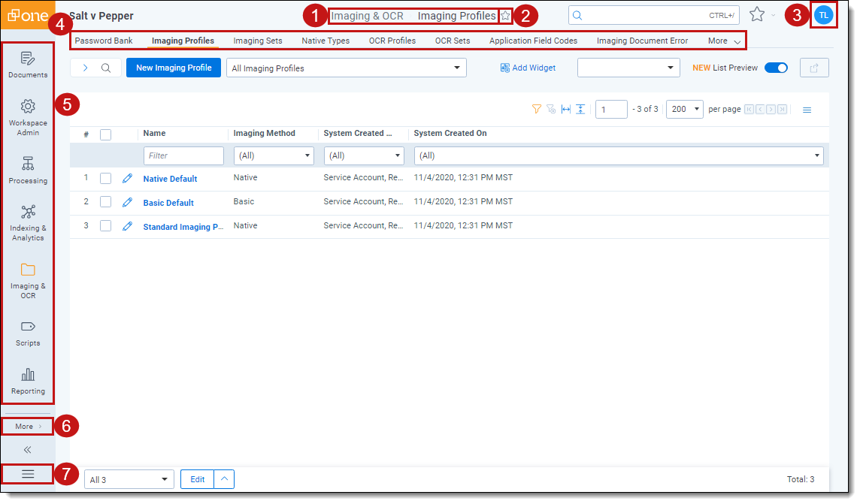Switch to the OCR Profiles tab
860x504 pixels.
392,41
